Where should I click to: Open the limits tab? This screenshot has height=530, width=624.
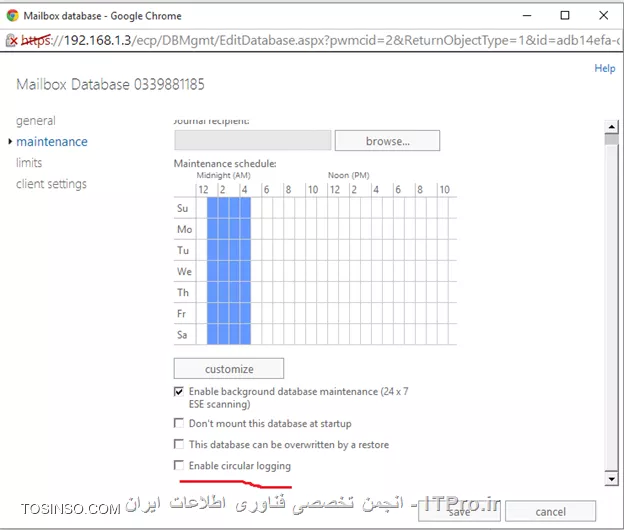[29, 163]
